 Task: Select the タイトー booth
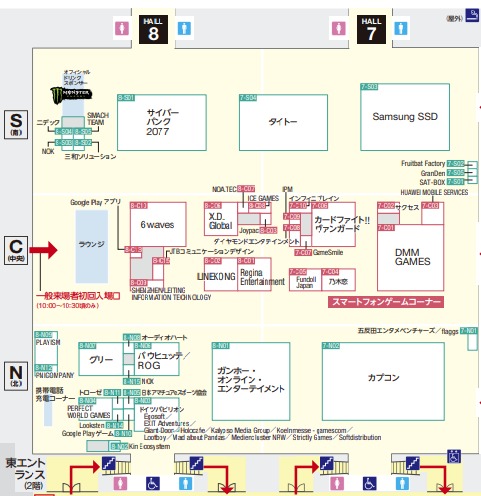[x=283, y=122]
